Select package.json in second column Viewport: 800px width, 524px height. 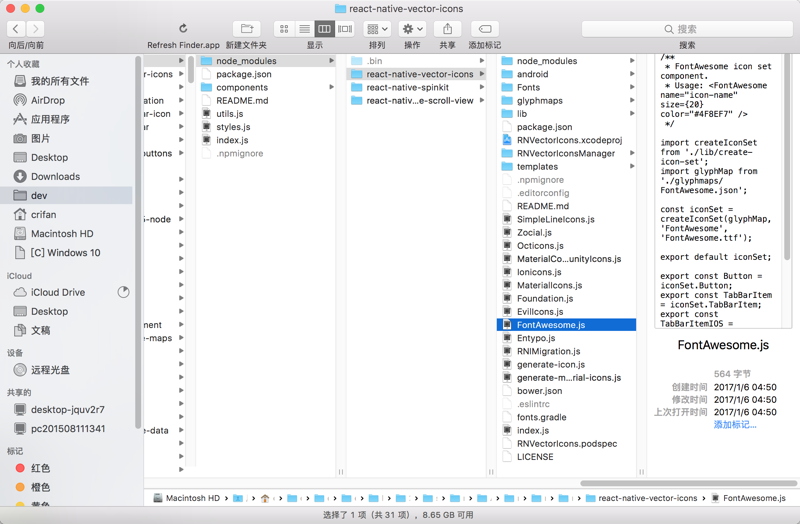[266, 74]
